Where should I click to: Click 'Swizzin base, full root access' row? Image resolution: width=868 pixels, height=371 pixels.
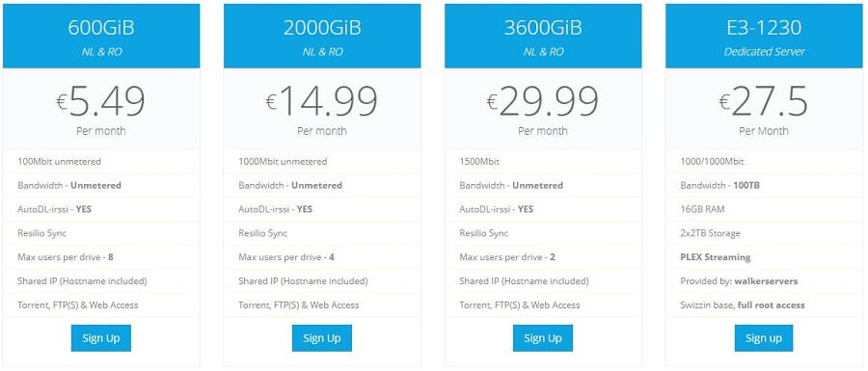point(764,305)
